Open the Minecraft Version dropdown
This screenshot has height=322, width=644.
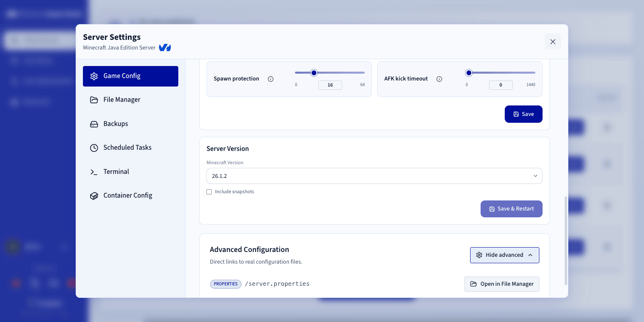coord(374,176)
